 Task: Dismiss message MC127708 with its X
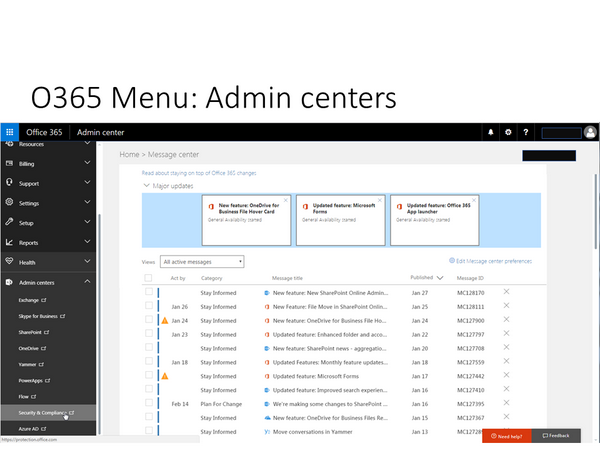(x=506, y=347)
